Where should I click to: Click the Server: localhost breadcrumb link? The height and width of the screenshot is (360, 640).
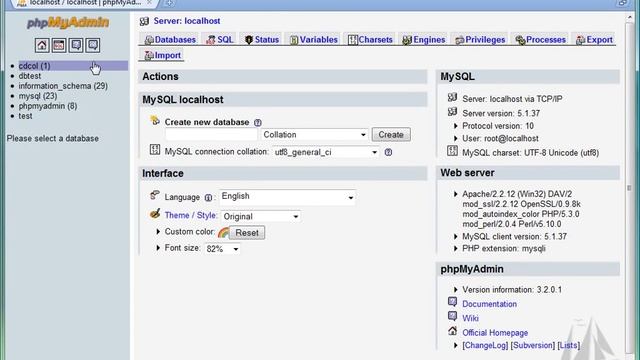tap(187, 21)
